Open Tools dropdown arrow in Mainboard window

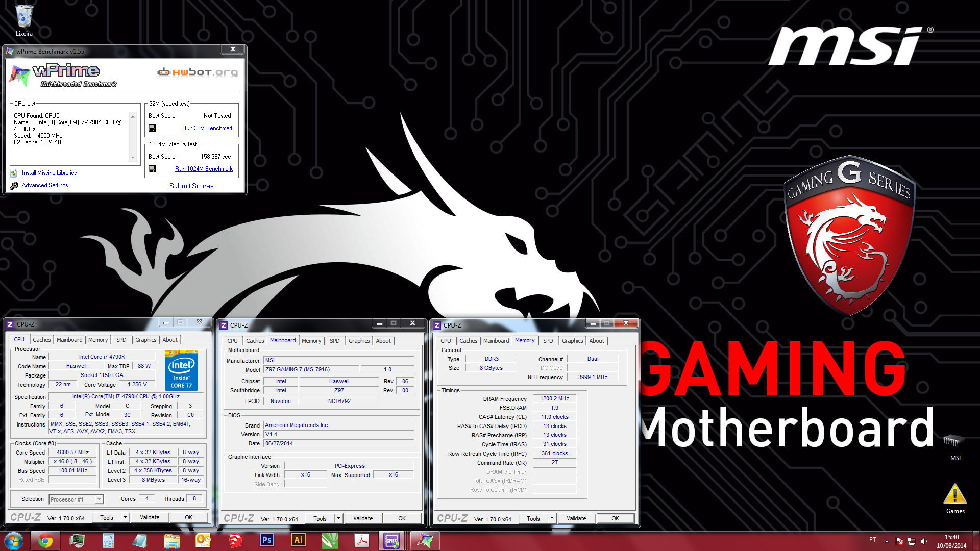(338, 518)
